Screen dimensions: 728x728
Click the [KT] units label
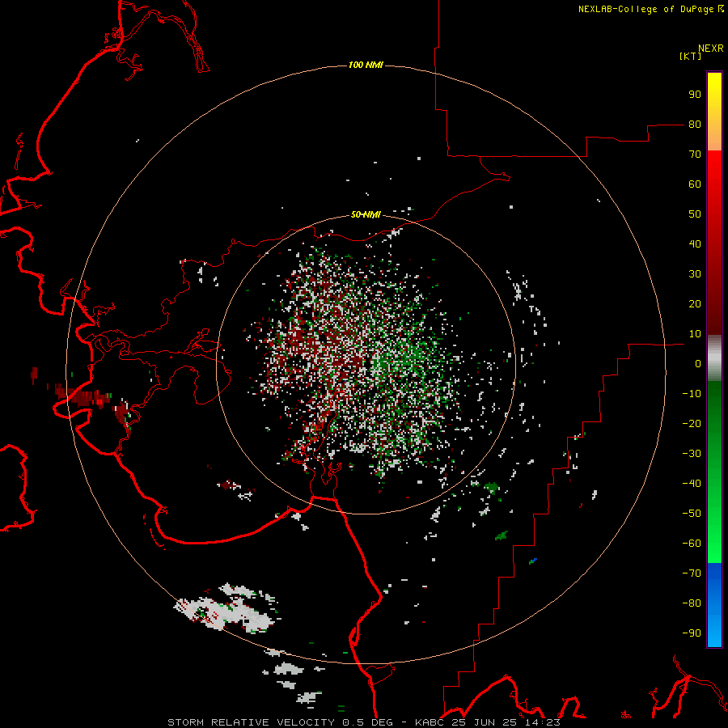[x=690, y=56]
